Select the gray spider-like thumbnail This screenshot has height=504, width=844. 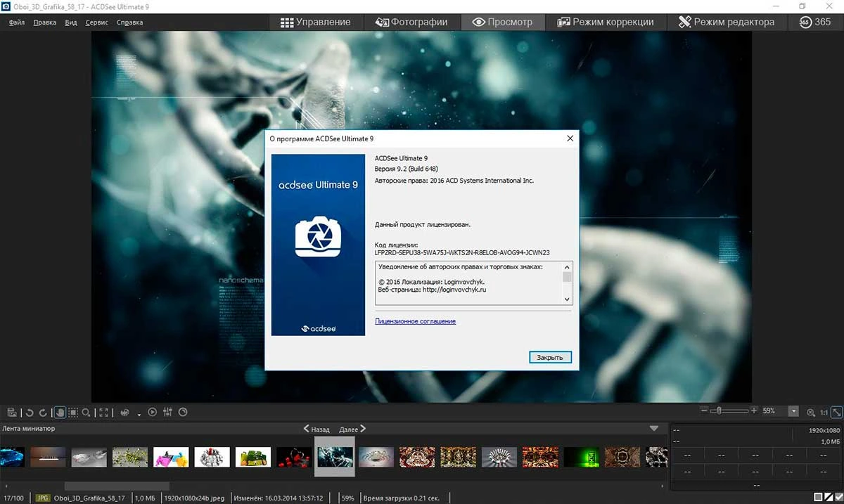coord(376,457)
